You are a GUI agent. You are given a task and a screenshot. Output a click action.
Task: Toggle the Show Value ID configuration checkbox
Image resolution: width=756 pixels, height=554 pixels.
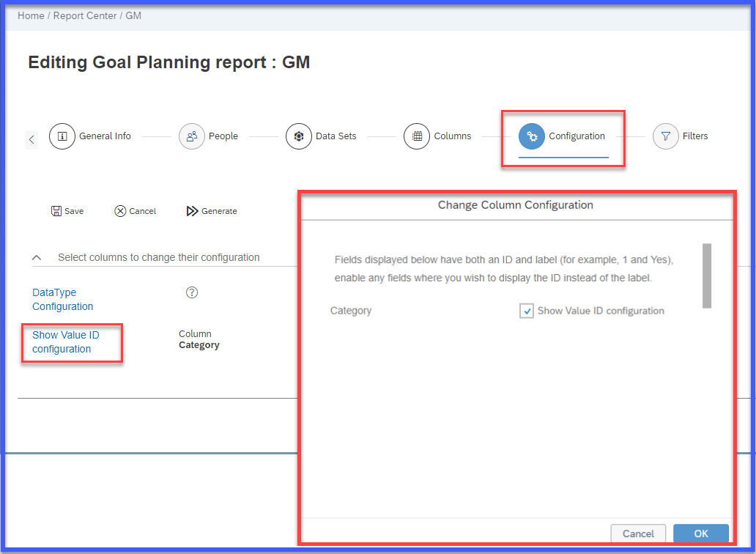coord(527,311)
